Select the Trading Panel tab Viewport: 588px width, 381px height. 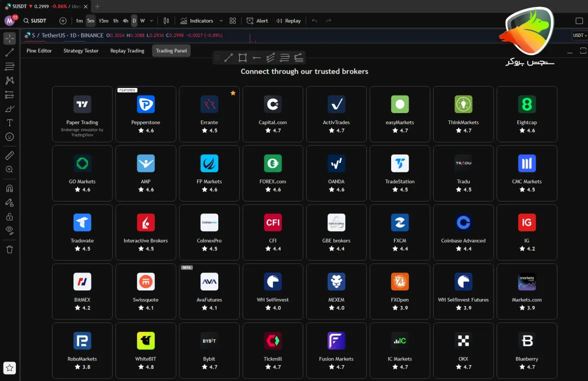(171, 50)
